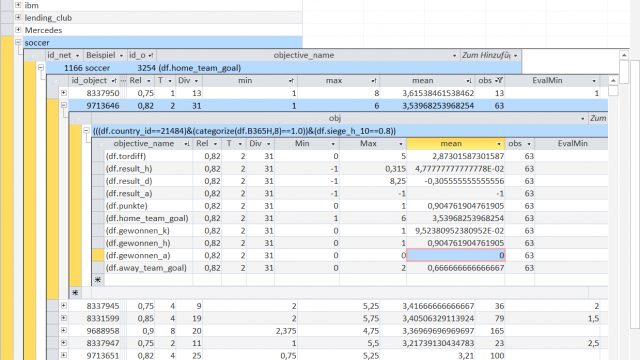Collapse the df.country_id condition row
This screenshot has width=640, height=360.
click(86, 131)
